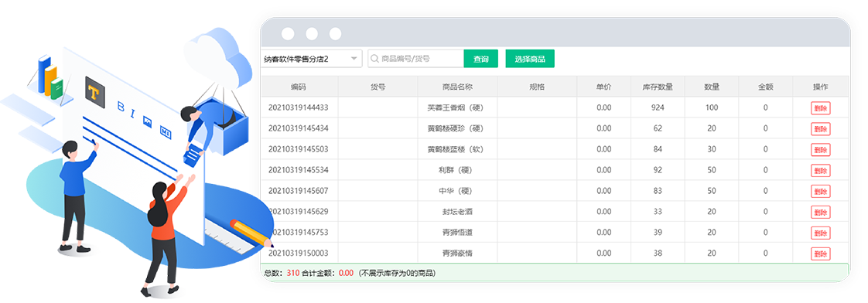Select code 20210319145753
The height and width of the screenshot is (303, 868).
[x=299, y=232]
